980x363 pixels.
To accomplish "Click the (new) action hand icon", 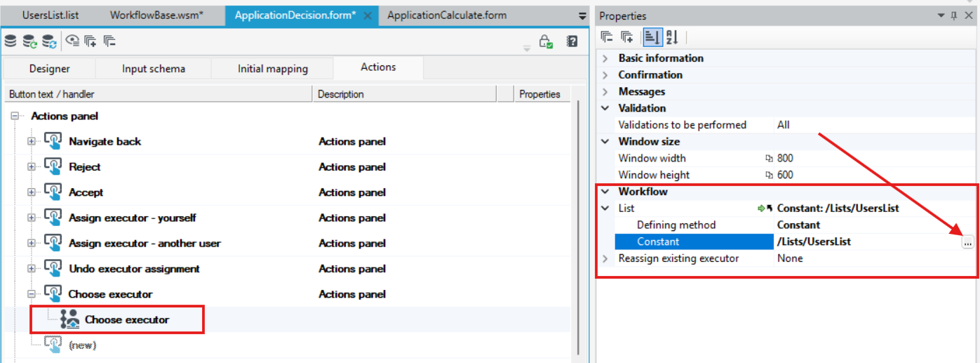I will coord(53,345).
